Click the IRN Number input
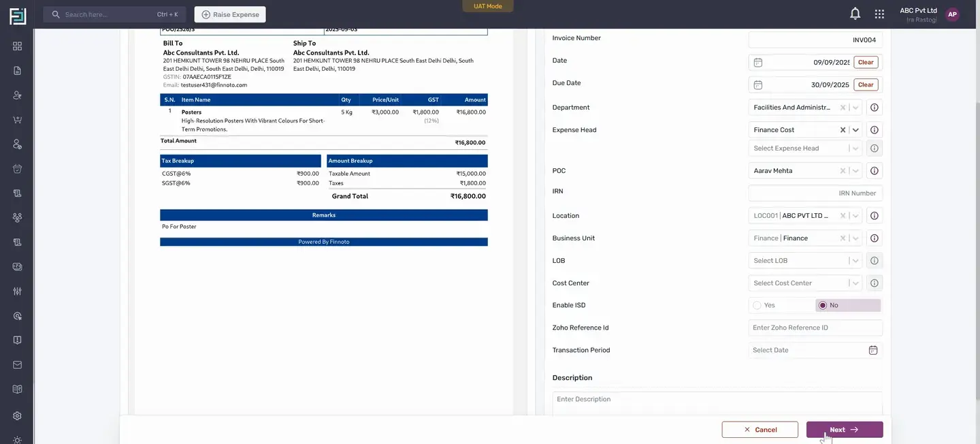Image resolution: width=980 pixels, height=444 pixels. pos(815,193)
